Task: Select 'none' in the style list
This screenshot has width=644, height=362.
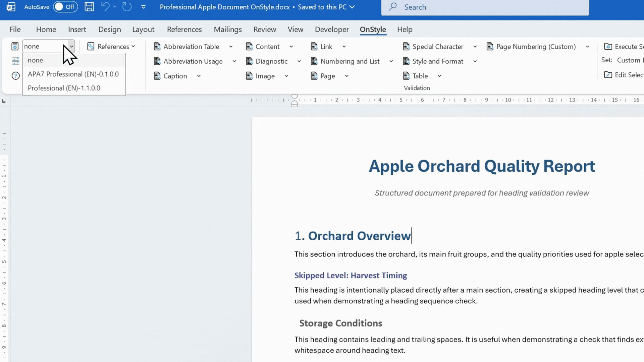Action: (x=74, y=60)
